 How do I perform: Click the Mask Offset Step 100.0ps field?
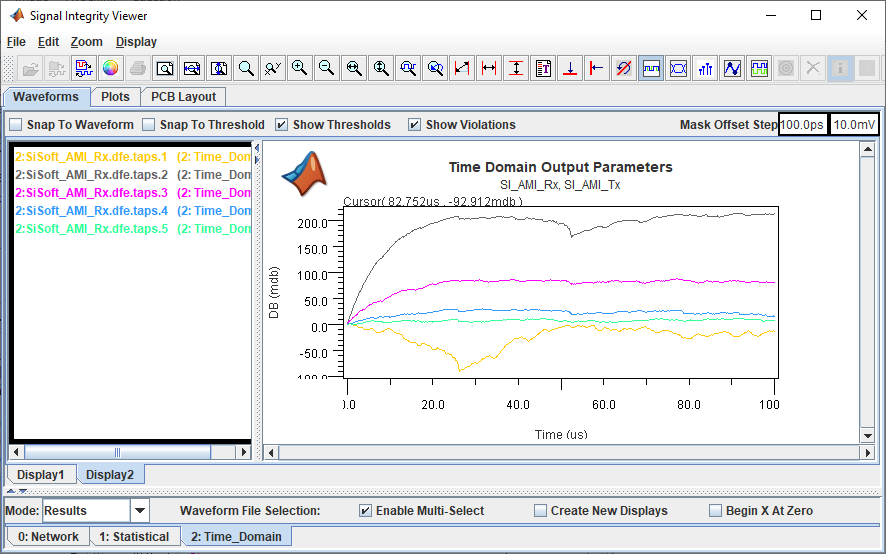tap(803, 125)
